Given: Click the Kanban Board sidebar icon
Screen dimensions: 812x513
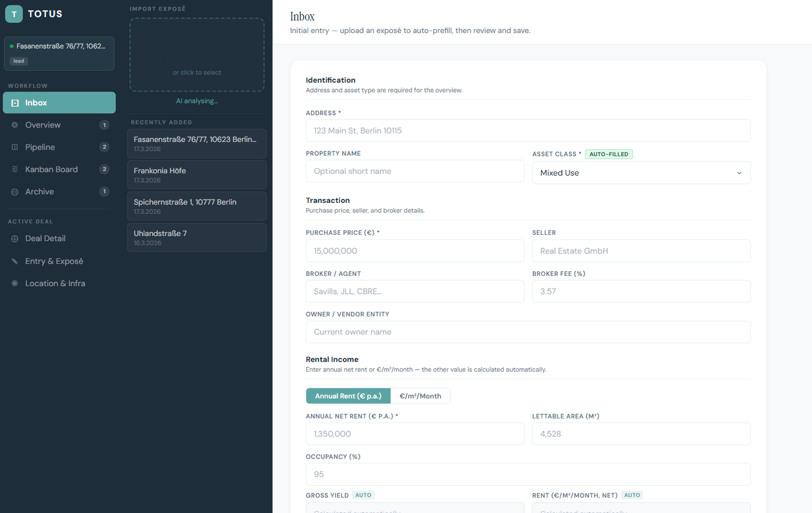Looking at the screenshot, I should 15,169.
